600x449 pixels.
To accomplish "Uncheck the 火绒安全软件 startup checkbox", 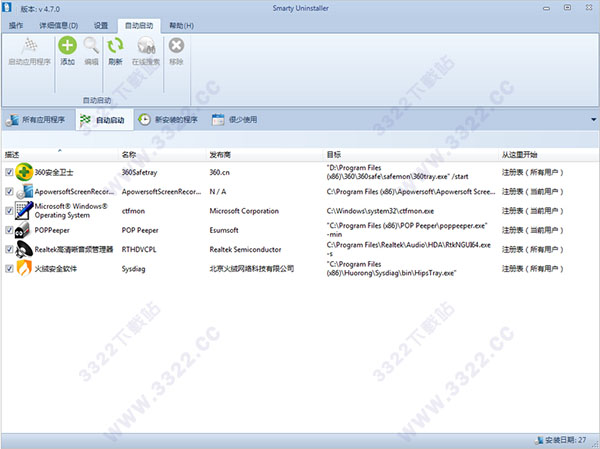I will click(9, 268).
